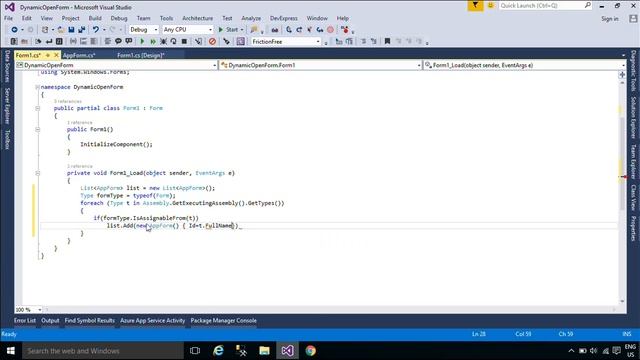
Task: Open the Toolbox side panel
Action: [7, 140]
